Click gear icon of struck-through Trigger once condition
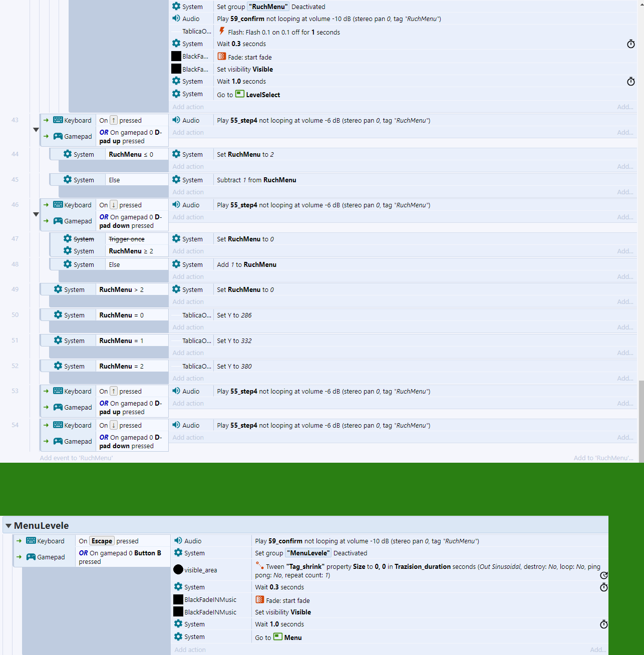 pos(68,239)
